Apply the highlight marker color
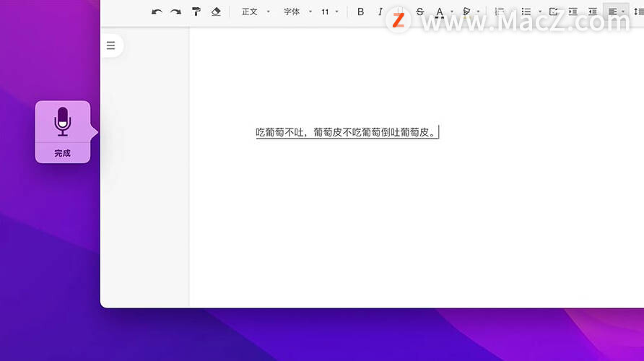 466,12
